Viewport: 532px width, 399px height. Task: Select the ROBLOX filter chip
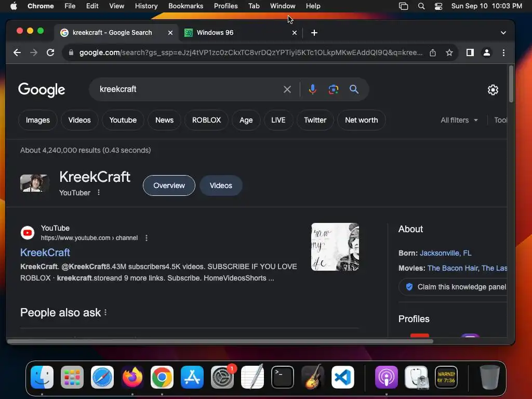point(206,120)
